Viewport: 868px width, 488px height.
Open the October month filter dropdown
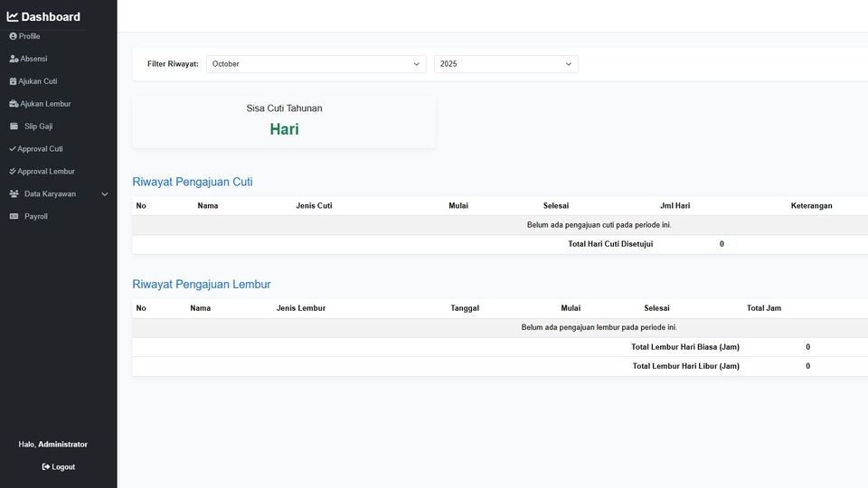click(316, 64)
